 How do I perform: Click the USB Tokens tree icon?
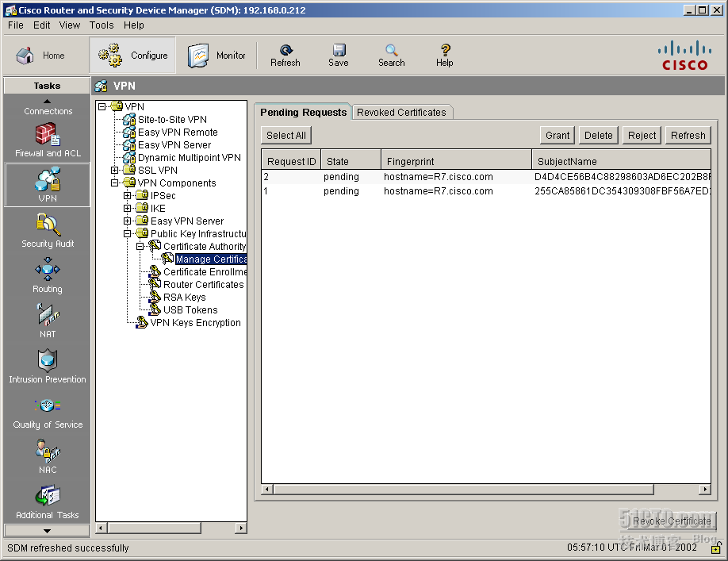pos(155,309)
